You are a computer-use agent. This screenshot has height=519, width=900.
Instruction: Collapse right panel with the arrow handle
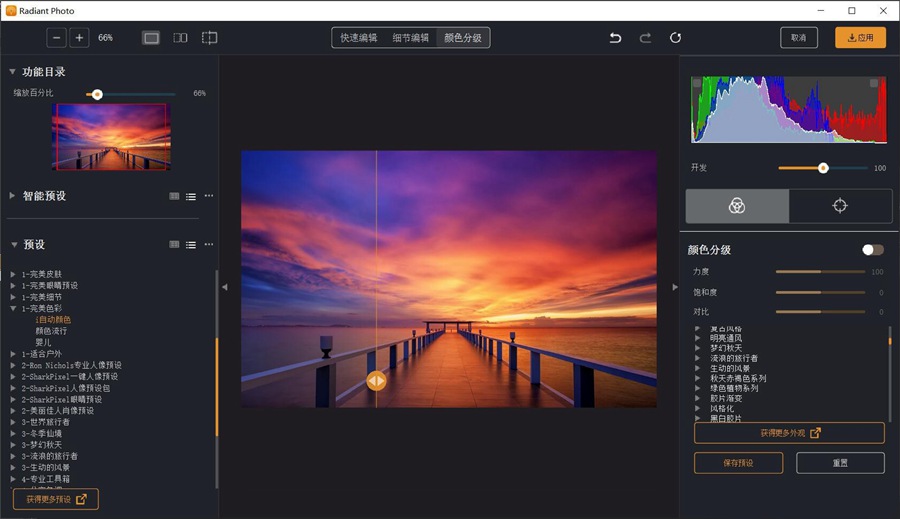click(x=675, y=286)
